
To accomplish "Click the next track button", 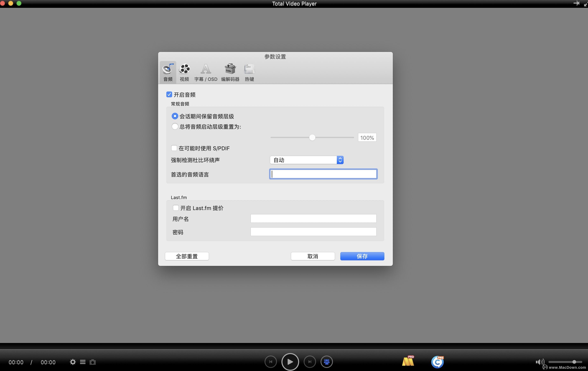I will click(310, 362).
